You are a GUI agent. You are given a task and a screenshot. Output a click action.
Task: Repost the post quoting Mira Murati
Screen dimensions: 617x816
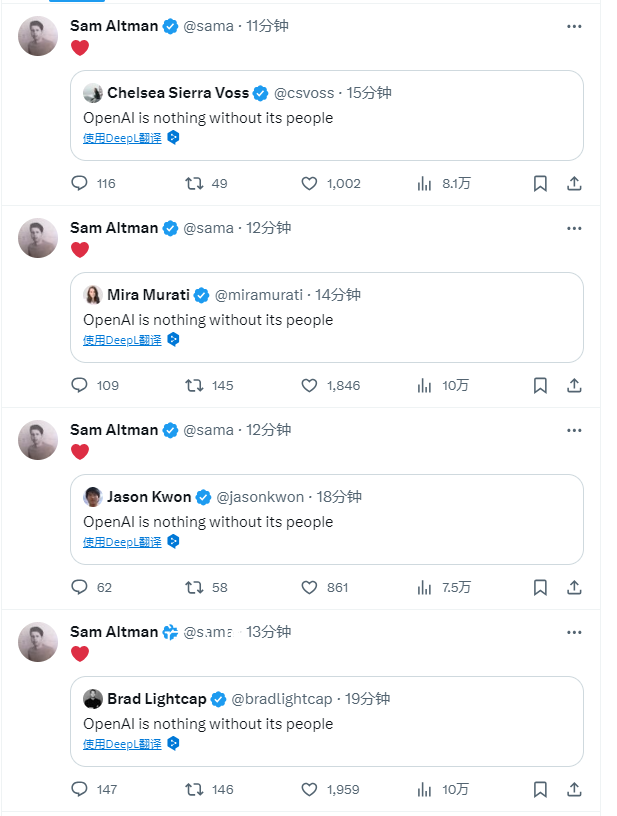(195, 386)
